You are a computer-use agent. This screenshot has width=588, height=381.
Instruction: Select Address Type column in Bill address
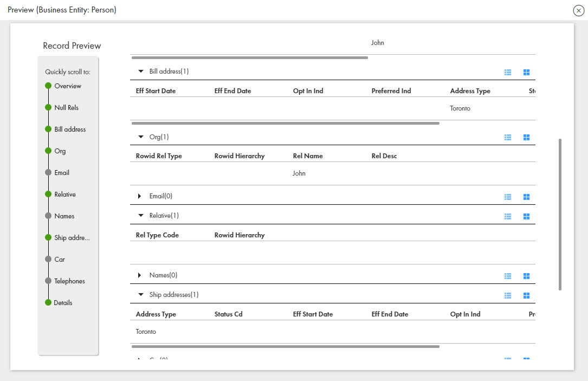[470, 91]
